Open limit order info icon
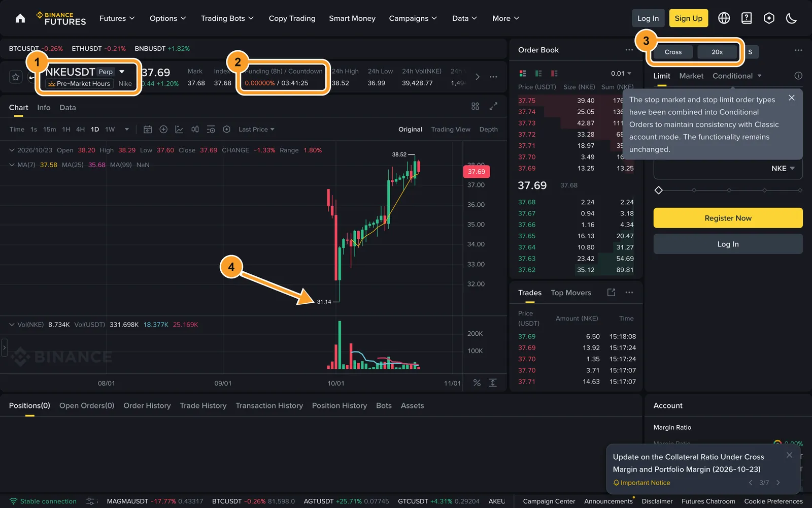Viewport: 812px width, 508px height. point(798,76)
